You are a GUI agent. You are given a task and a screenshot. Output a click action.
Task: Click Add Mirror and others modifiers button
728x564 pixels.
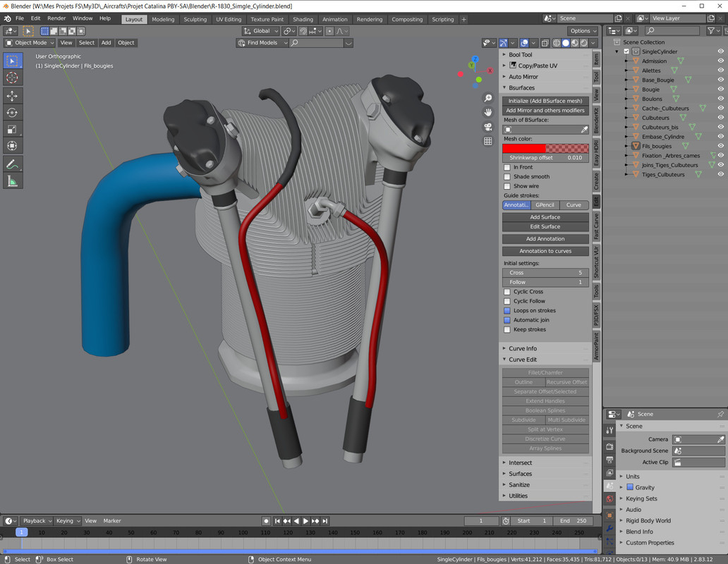(545, 111)
